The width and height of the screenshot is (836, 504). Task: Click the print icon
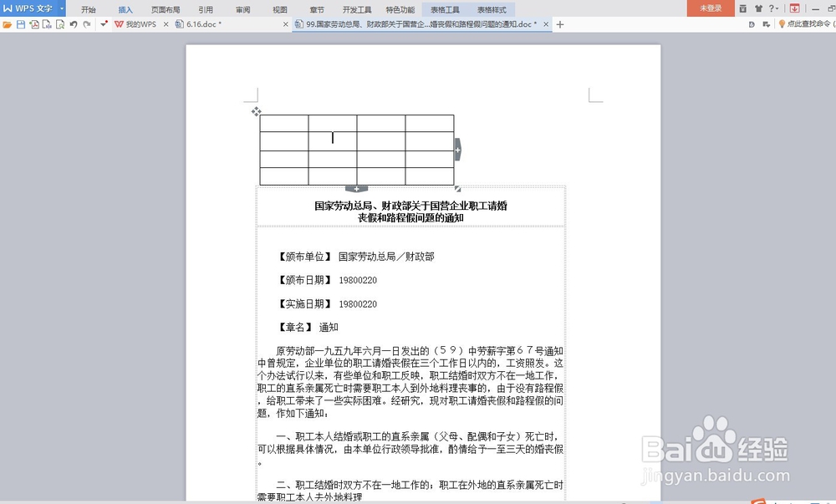pyautogui.click(x=47, y=24)
